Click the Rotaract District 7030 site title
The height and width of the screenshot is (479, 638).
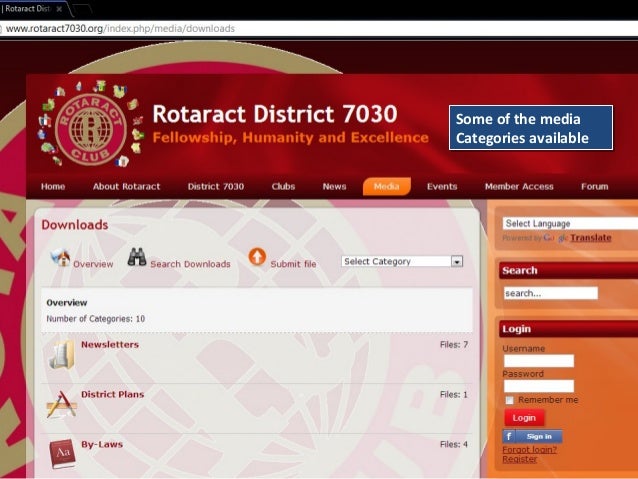(275, 114)
